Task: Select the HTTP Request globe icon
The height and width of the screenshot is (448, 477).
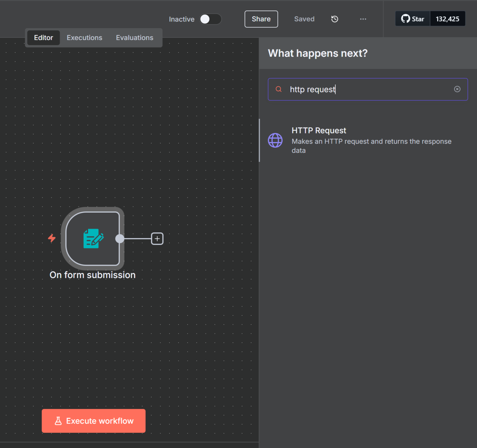Action: pos(275,140)
